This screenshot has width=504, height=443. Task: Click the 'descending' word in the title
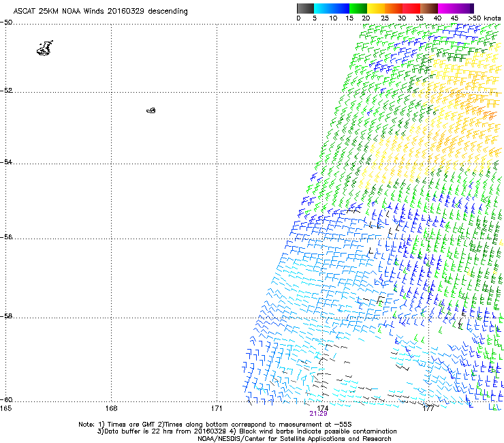coord(168,11)
